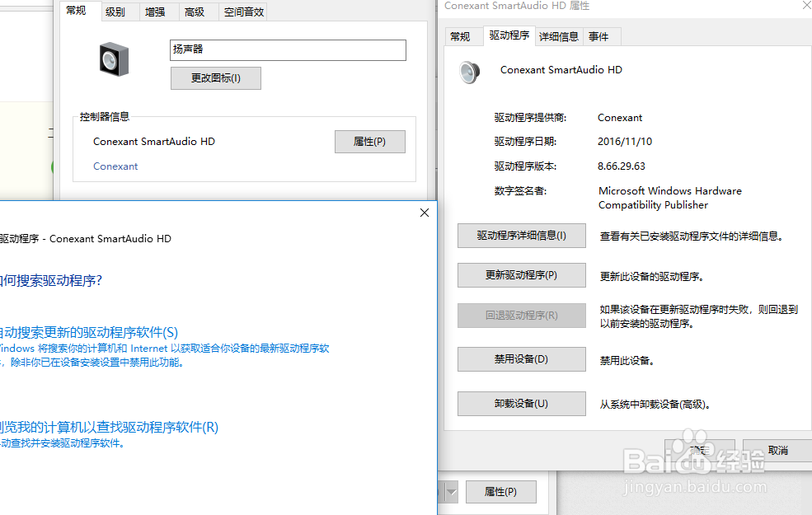Close the Conexant SmartAudio HD 属性 window
812x515 pixels.
tap(806, 5)
